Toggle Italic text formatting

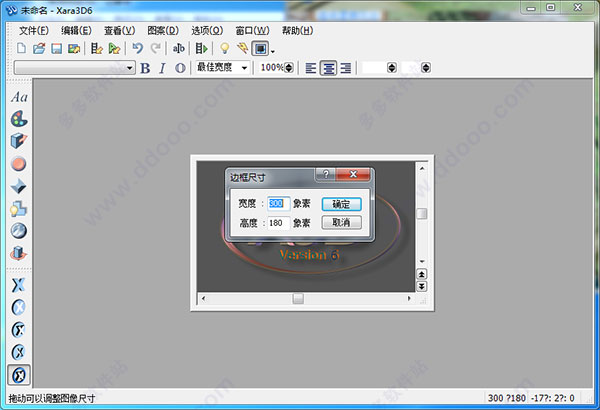[162, 68]
